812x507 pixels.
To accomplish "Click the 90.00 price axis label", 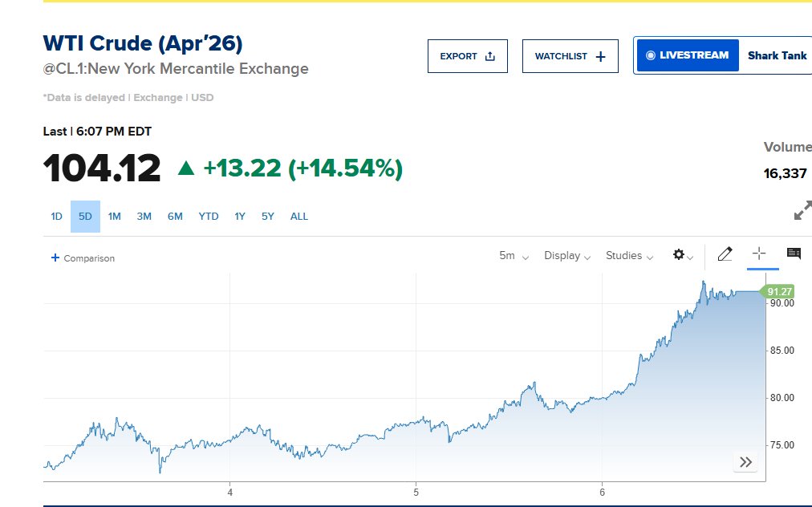I will (782, 303).
